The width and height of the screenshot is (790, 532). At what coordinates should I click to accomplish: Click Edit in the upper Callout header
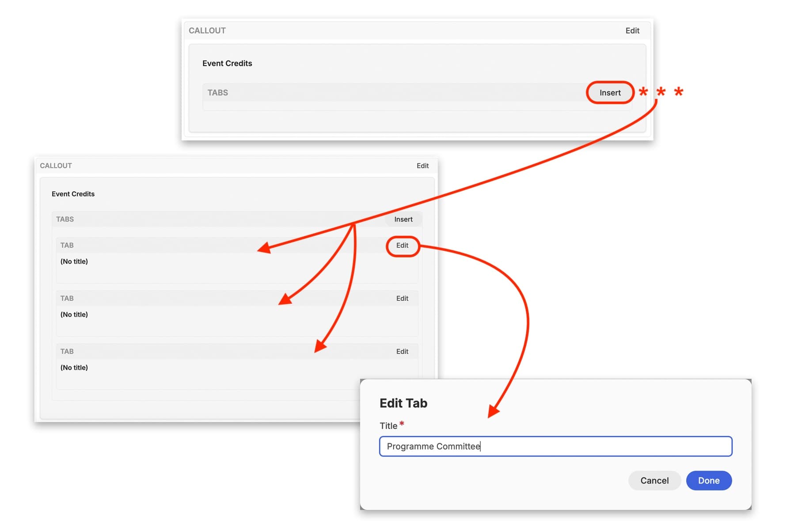pos(632,30)
